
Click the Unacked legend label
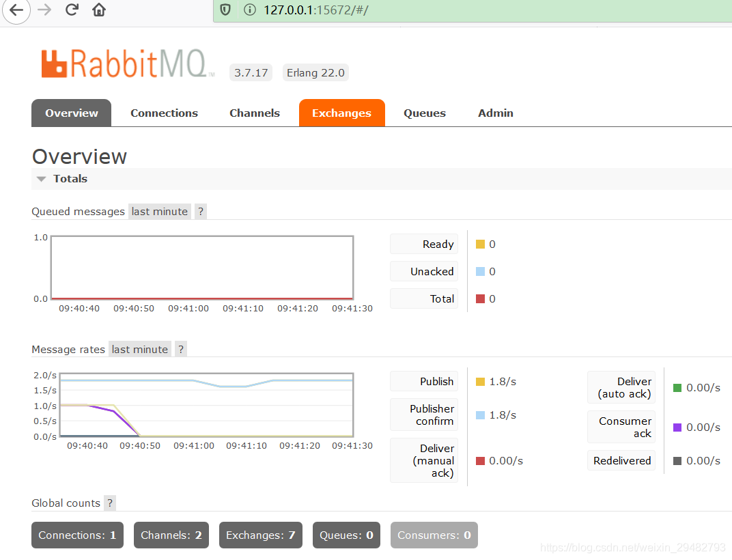click(x=424, y=271)
